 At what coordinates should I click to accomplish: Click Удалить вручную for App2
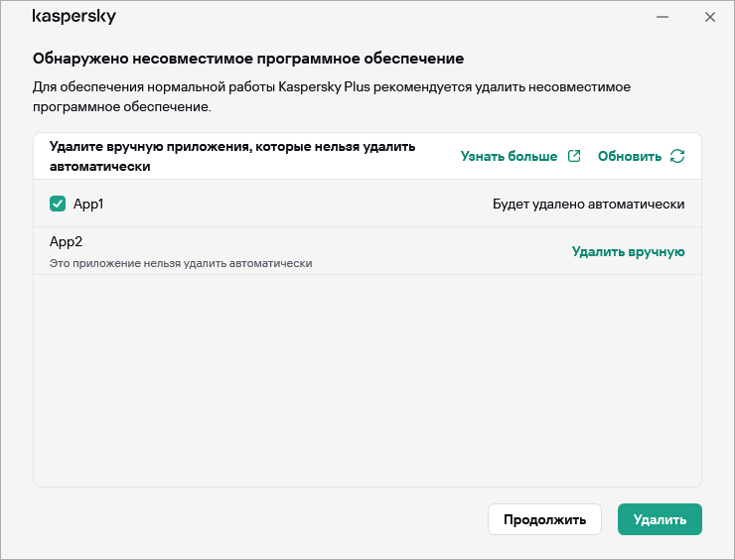[628, 251]
